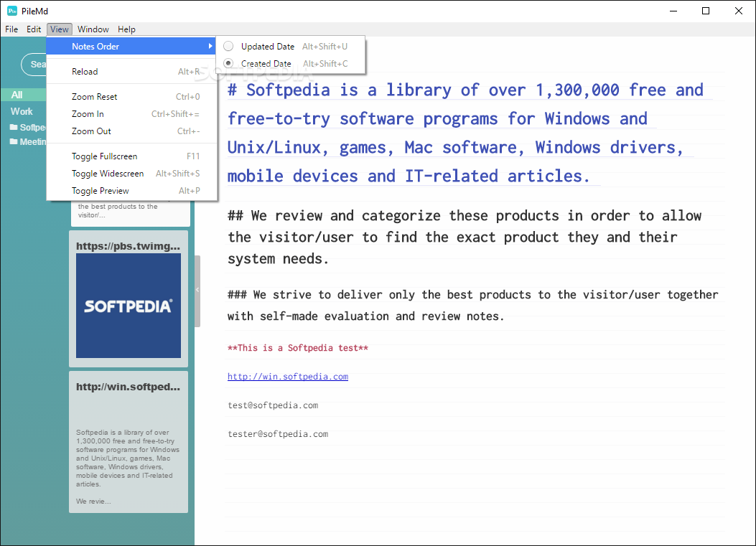Click the Meeting folder icon
The image size is (756, 546).
[14, 141]
